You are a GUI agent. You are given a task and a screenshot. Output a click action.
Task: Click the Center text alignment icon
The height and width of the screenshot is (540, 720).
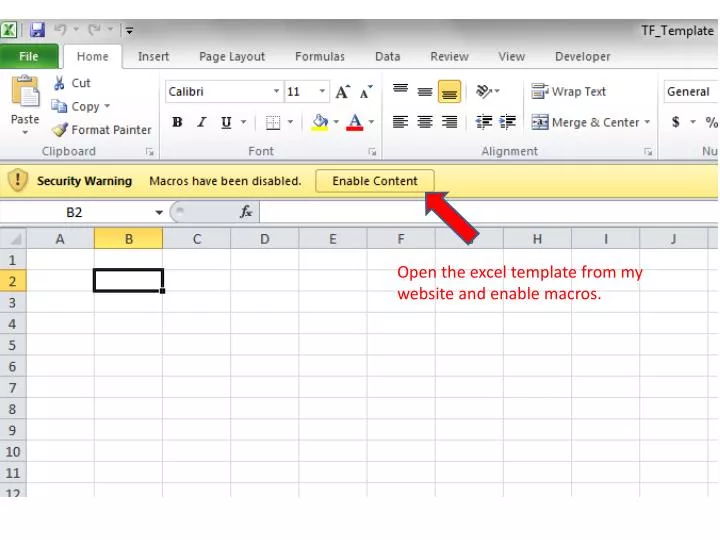coord(425,122)
